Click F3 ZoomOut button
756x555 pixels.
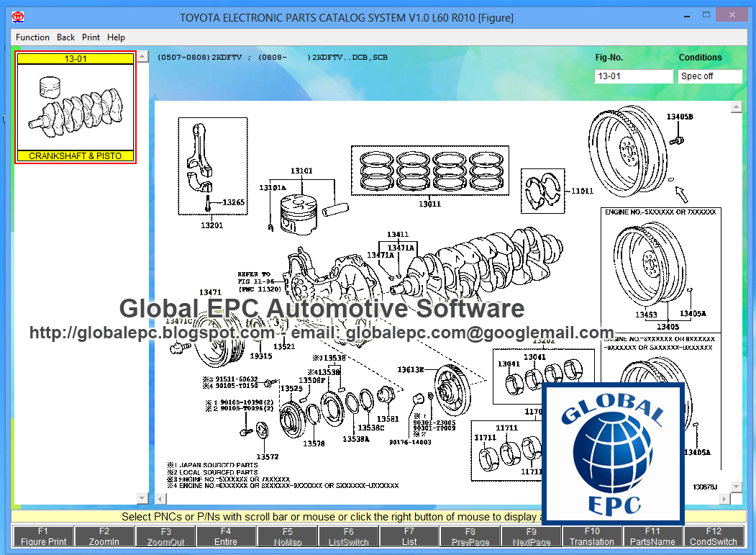click(x=165, y=536)
